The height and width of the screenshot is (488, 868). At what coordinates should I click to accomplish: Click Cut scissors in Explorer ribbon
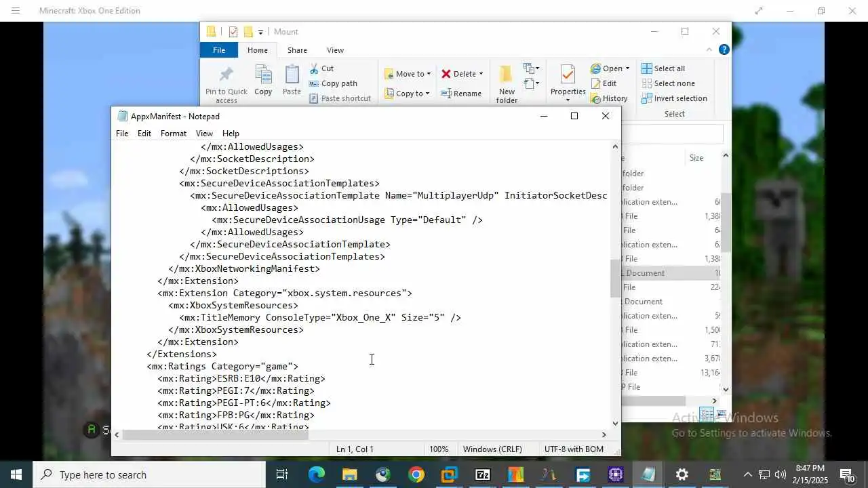click(321, 68)
